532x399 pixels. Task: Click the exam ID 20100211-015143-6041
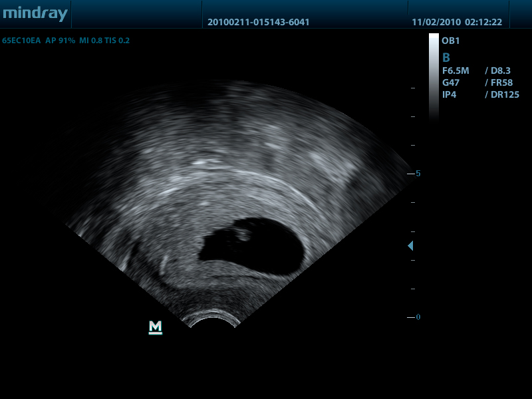pyautogui.click(x=258, y=22)
